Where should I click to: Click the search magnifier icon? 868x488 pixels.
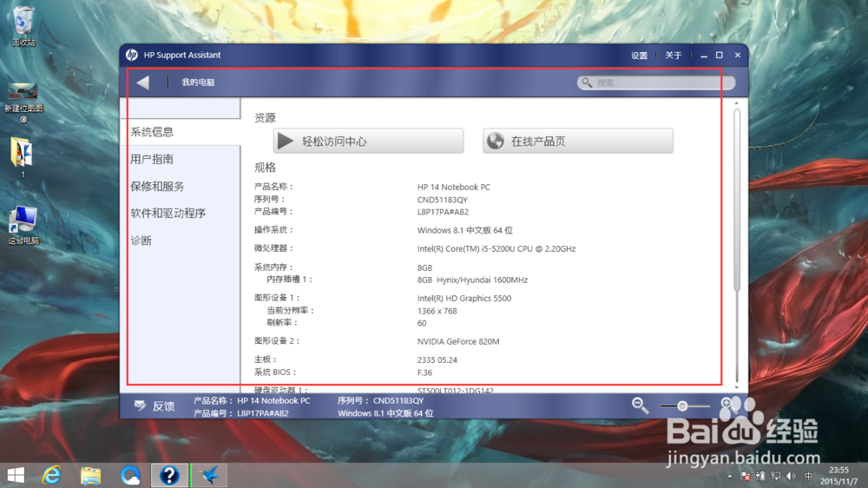pos(587,82)
